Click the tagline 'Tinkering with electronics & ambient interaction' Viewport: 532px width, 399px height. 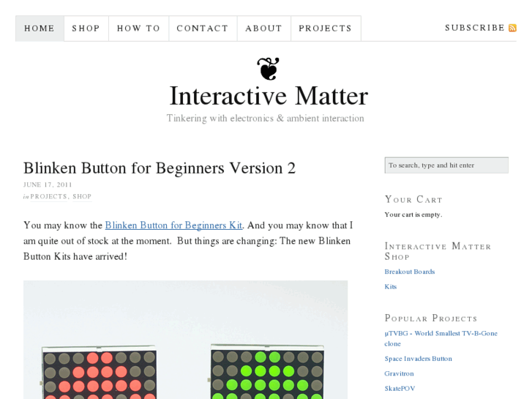(266, 118)
